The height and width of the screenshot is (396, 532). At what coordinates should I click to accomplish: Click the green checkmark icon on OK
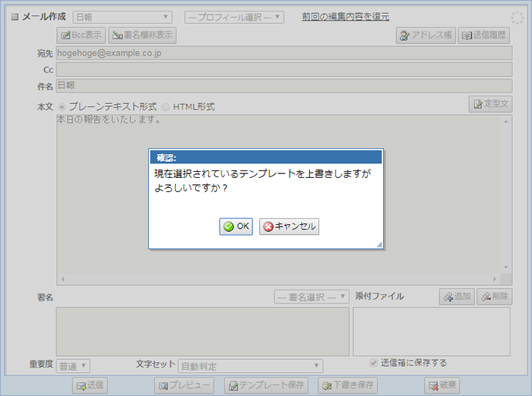pos(229,227)
